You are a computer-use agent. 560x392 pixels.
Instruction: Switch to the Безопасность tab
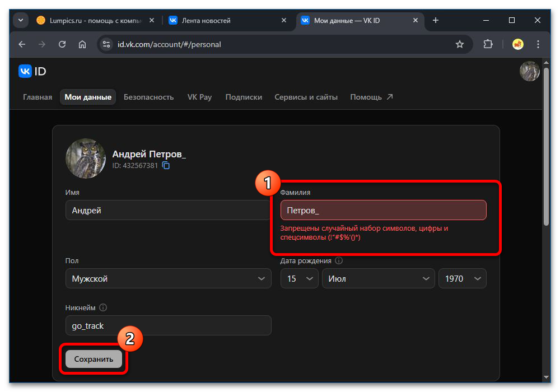(148, 97)
